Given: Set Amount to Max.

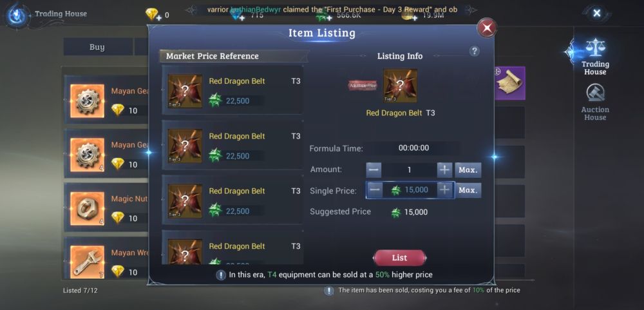Looking at the screenshot, I should click(x=468, y=170).
